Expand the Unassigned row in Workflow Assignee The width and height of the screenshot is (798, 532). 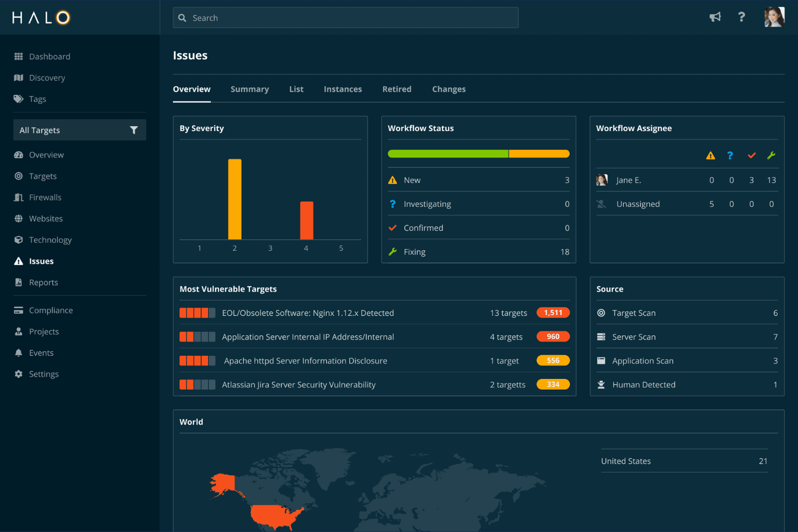(638, 204)
